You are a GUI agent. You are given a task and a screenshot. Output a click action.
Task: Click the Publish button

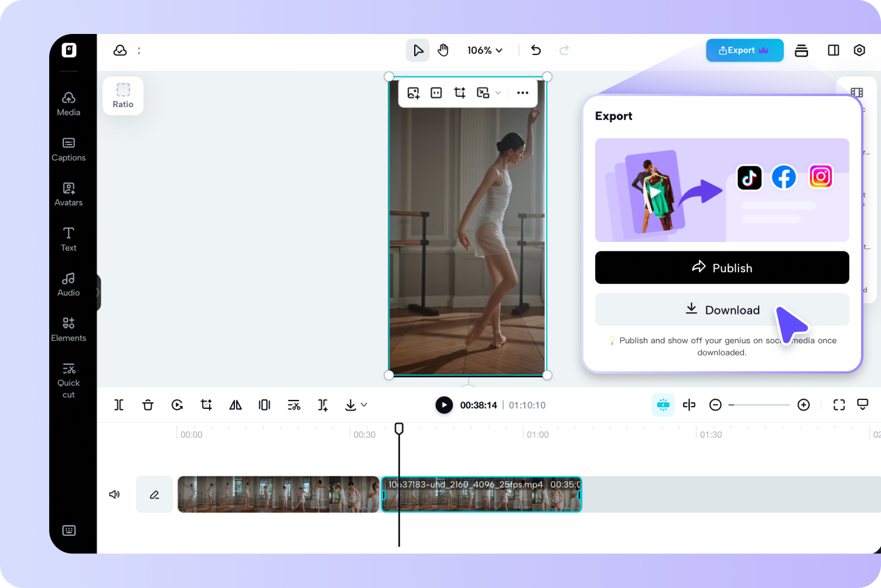(x=722, y=268)
